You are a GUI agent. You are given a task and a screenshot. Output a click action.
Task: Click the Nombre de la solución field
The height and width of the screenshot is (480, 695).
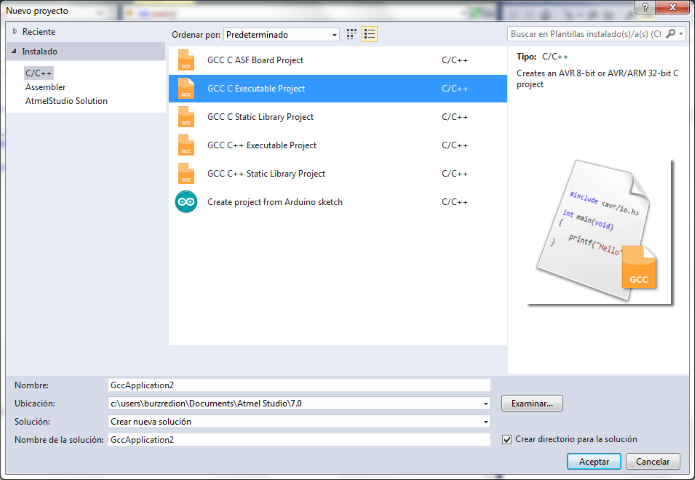click(x=299, y=440)
